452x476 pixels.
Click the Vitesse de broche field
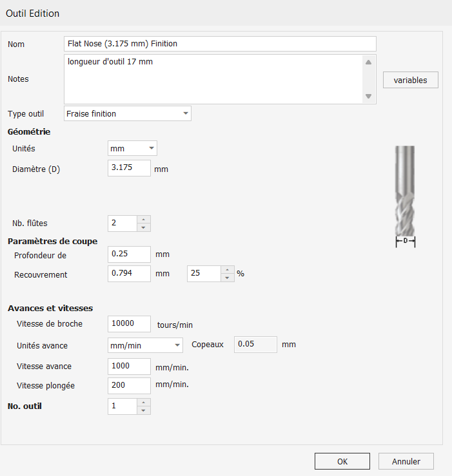pyautogui.click(x=129, y=324)
